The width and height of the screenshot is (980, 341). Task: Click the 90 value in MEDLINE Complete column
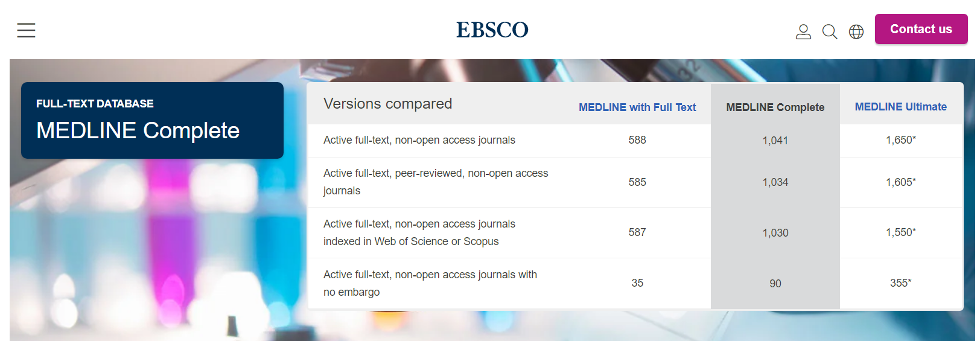(775, 284)
